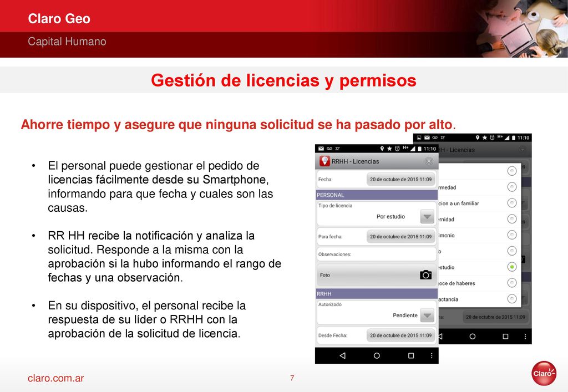Select the radio button ending 'rnidad'
Image resolution: width=568 pixels, height=392 pixels.
511,218
